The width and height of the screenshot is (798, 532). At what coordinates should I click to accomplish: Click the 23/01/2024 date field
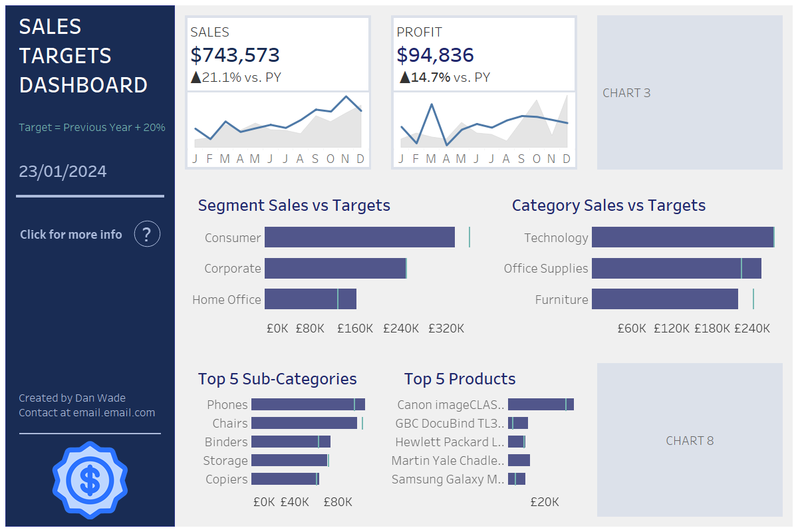[63, 172]
